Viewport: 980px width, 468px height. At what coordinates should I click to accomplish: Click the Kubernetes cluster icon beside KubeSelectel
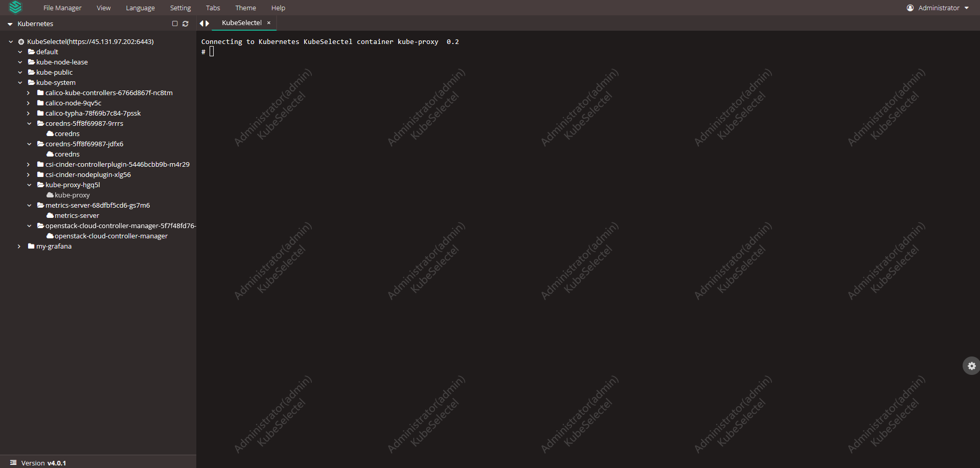tap(21, 42)
